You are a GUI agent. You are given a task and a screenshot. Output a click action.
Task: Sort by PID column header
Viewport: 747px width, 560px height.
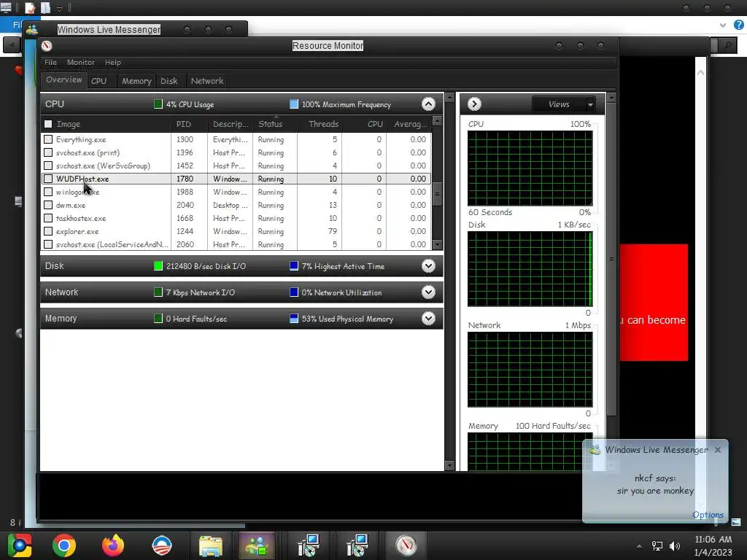189,124
